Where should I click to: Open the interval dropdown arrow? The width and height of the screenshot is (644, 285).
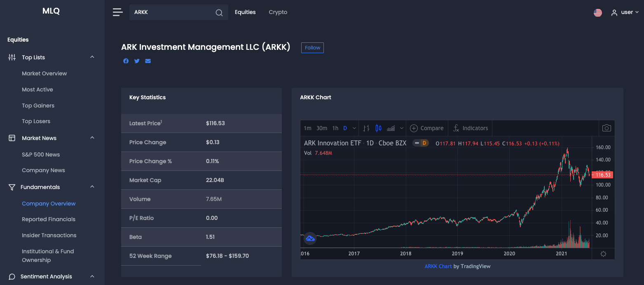coord(354,128)
